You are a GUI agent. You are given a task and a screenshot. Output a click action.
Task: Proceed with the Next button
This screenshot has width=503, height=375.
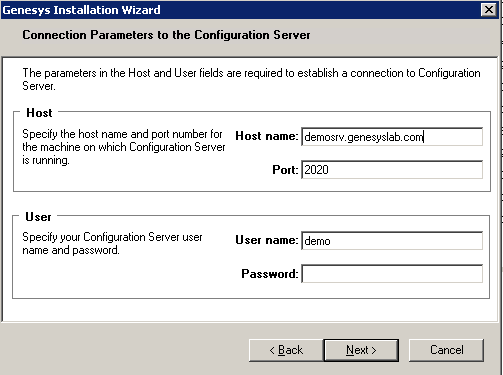(x=361, y=350)
